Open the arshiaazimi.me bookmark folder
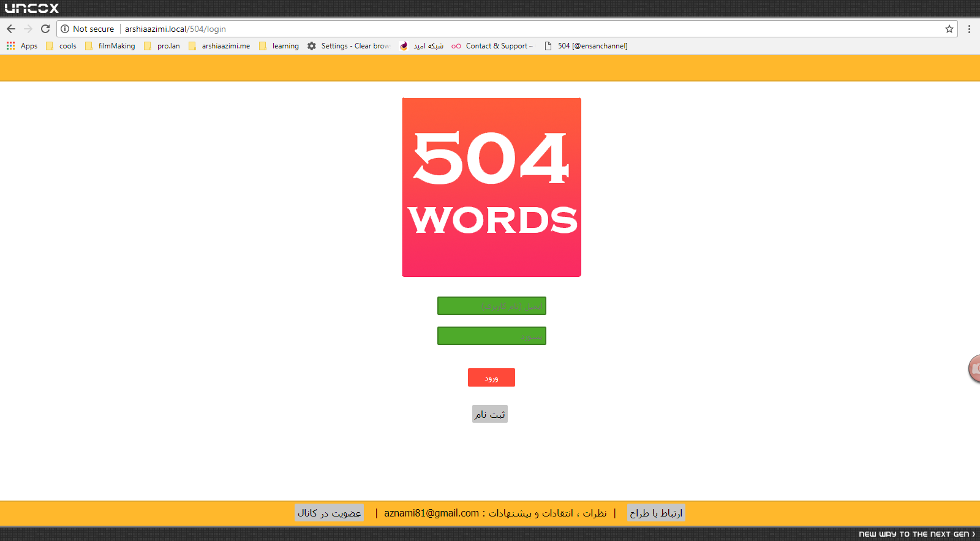The image size is (980, 541). coord(219,46)
